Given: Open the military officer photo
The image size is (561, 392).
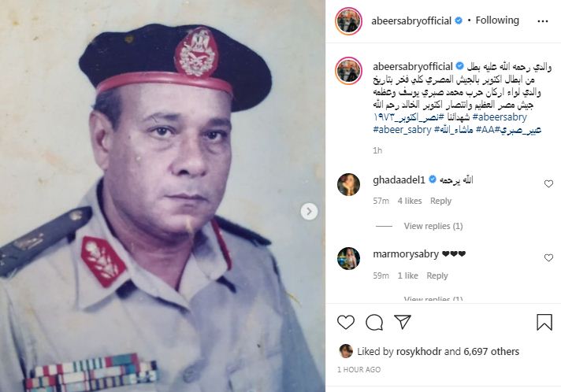Looking at the screenshot, I should tap(162, 196).
